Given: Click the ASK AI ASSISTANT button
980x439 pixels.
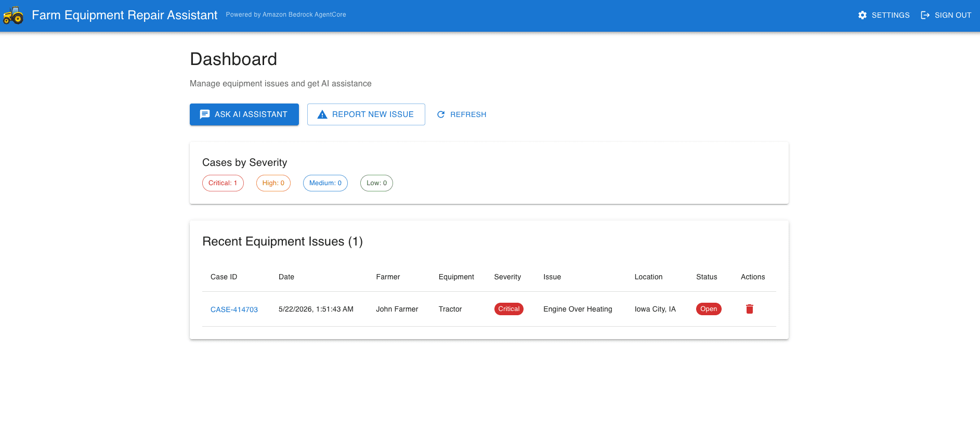Looking at the screenshot, I should point(244,114).
